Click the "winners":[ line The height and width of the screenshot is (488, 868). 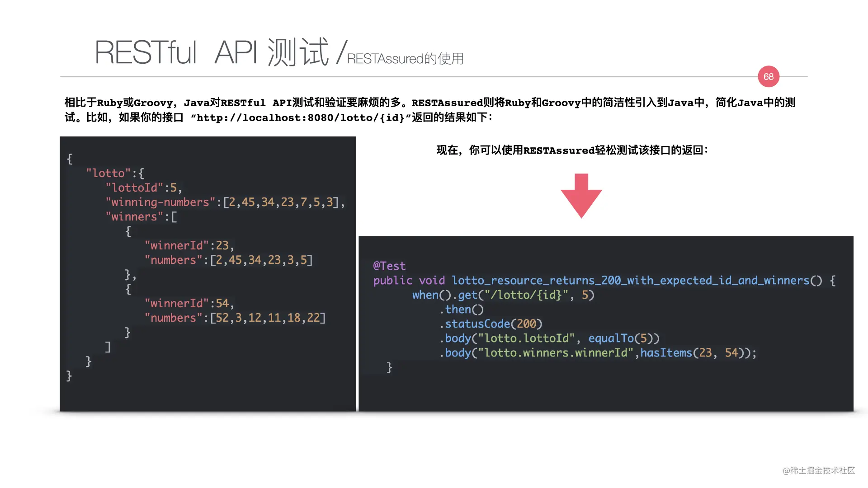(x=141, y=216)
